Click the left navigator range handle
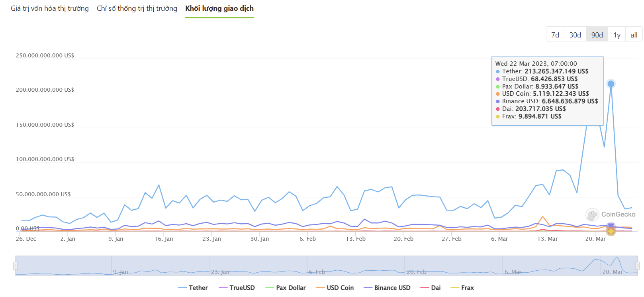Screen dimensions: 644x297 click(x=16, y=266)
